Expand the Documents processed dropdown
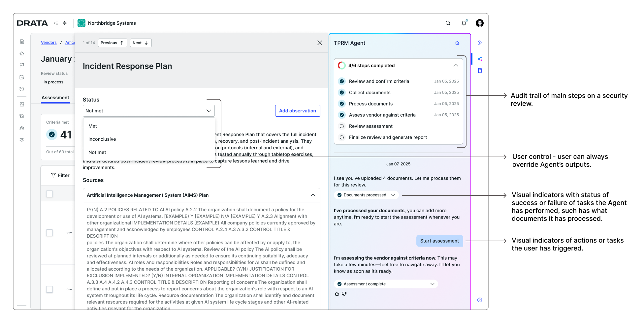 (x=393, y=195)
